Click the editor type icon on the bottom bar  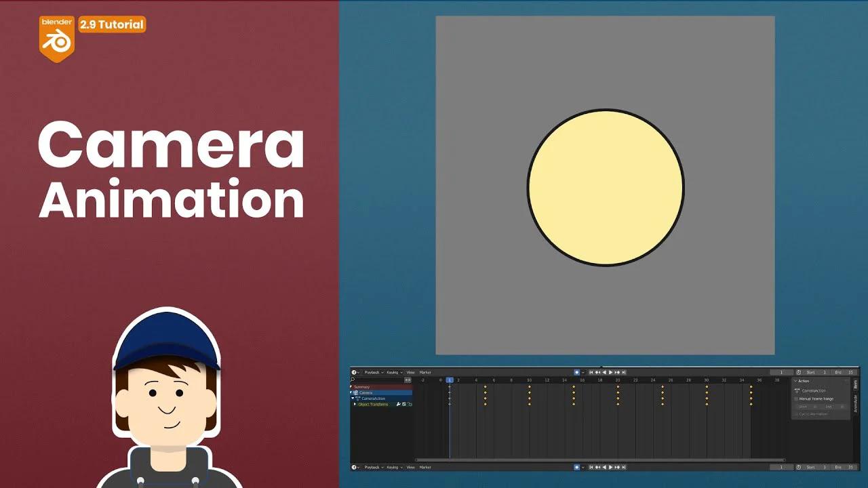point(355,467)
